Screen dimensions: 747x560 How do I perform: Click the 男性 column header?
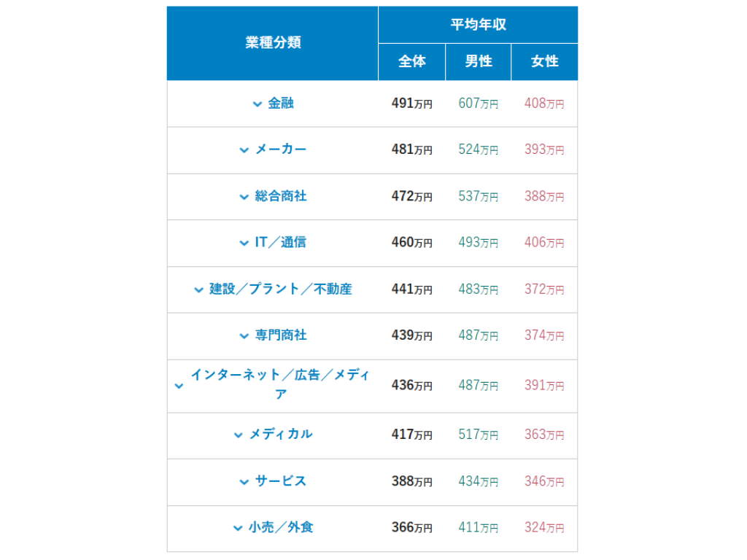click(x=479, y=62)
